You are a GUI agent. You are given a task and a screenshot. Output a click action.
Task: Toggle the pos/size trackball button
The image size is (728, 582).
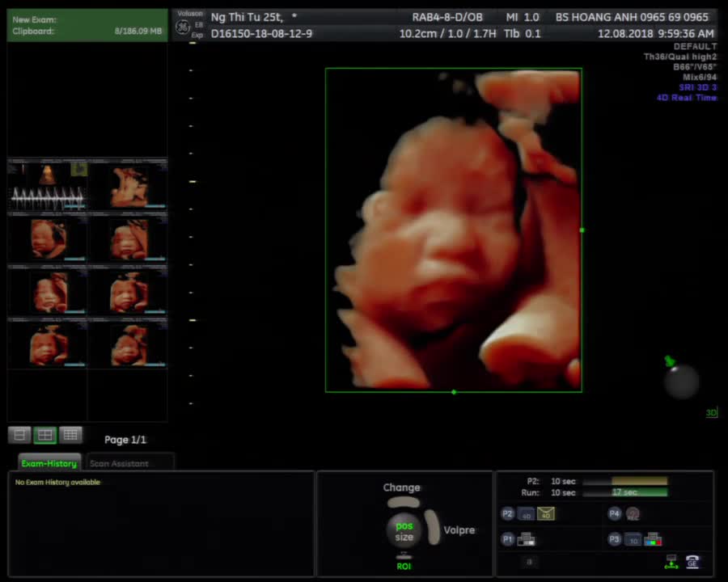pyautogui.click(x=404, y=531)
